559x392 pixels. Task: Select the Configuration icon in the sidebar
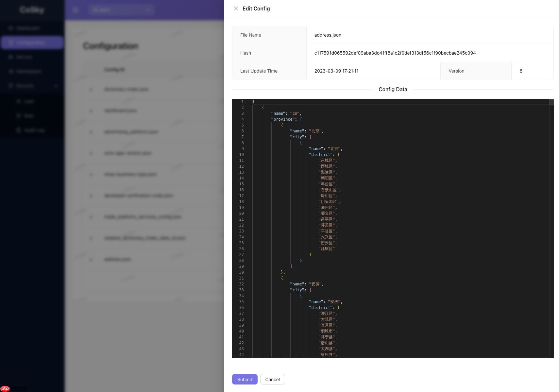pos(10,42)
